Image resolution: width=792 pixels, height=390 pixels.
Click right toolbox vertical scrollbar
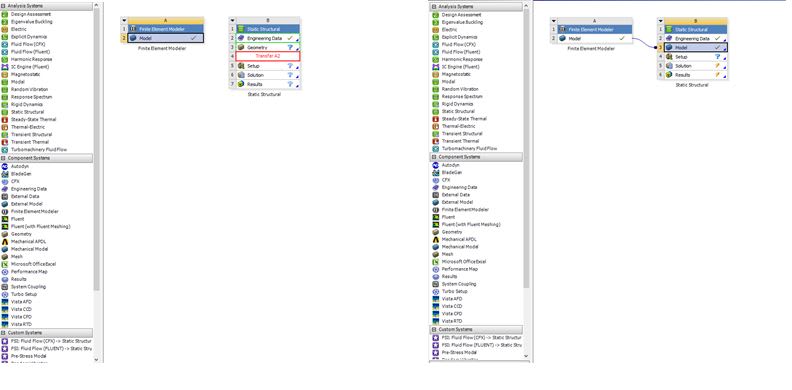click(x=526, y=149)
